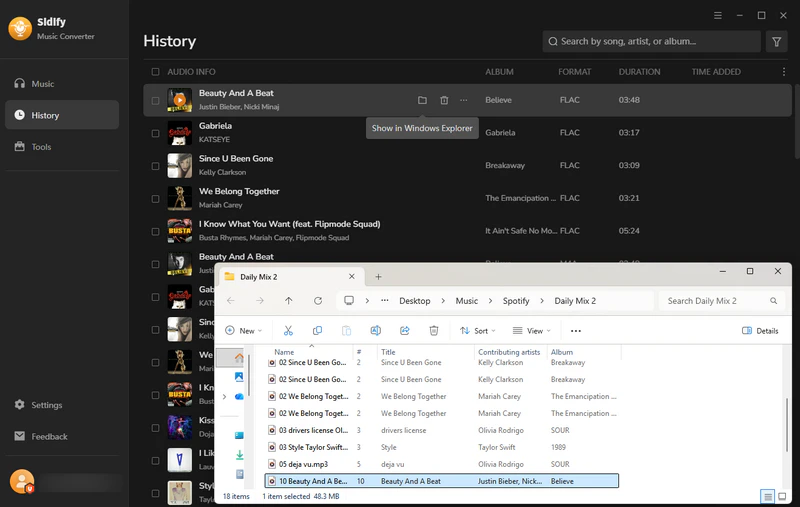Image resolution: width=800 pixels, height=507 pixels.
Task: Check the box for second Beauty And A Beat row
Action: coord(155,264)
